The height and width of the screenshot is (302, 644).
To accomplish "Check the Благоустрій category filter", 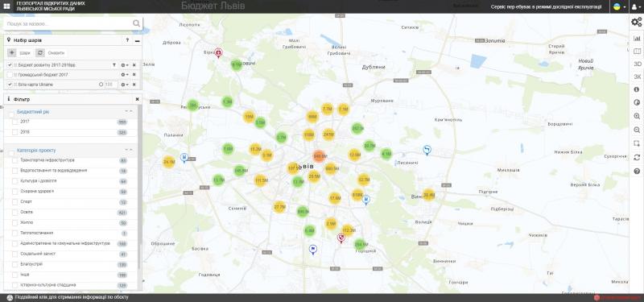I will pyautogui.click(x=14, y=265).
